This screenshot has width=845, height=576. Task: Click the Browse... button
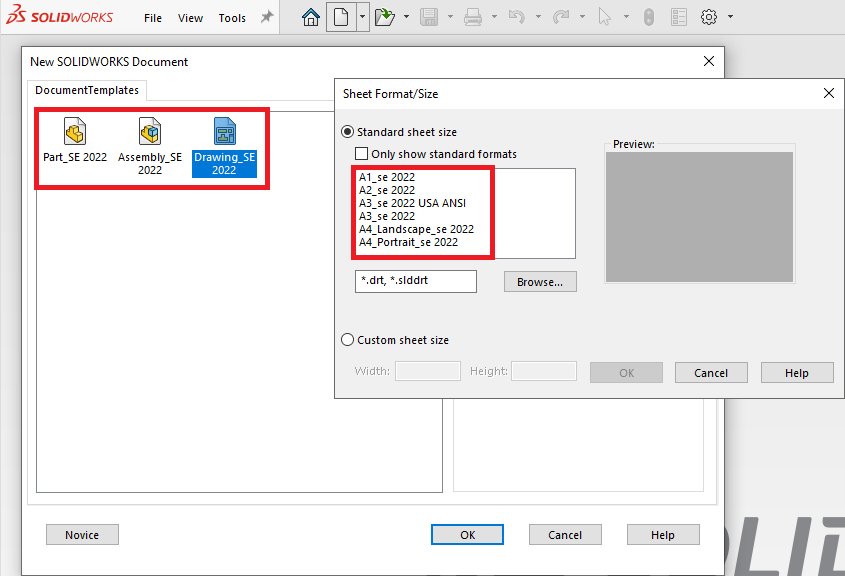click(x=540, y=282)
